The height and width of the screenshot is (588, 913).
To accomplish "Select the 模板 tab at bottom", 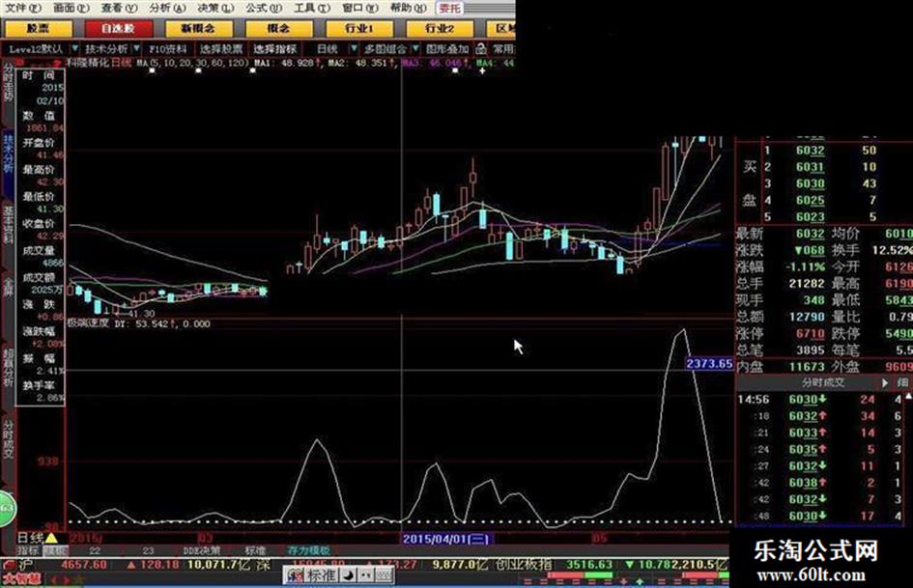I will [56, 550].
